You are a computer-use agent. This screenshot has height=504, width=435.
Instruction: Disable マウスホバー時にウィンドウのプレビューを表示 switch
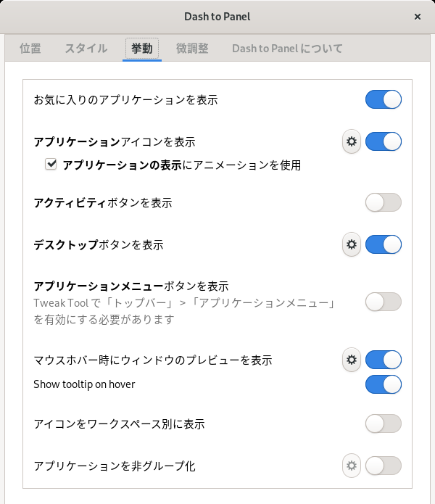(384, 360)
